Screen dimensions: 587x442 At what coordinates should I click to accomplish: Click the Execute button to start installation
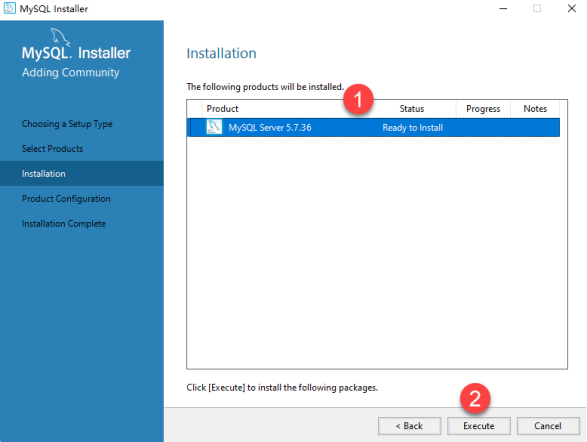pos(478,426)
